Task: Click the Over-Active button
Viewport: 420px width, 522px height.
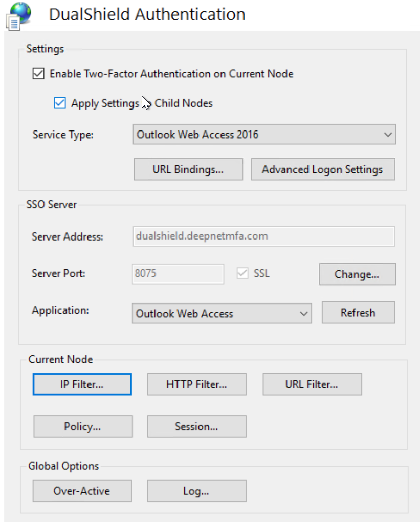Action: pos(82,491)
